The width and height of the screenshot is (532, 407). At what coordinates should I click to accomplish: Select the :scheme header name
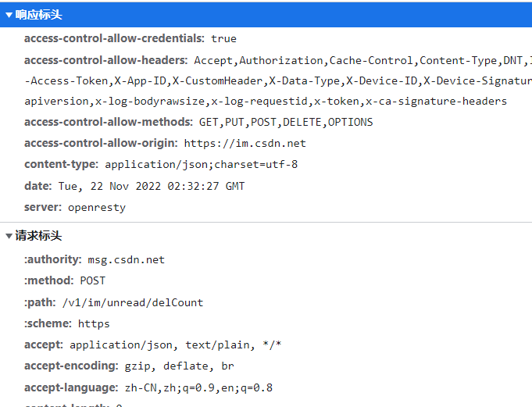pyautogui.click(x=47, y=323)
